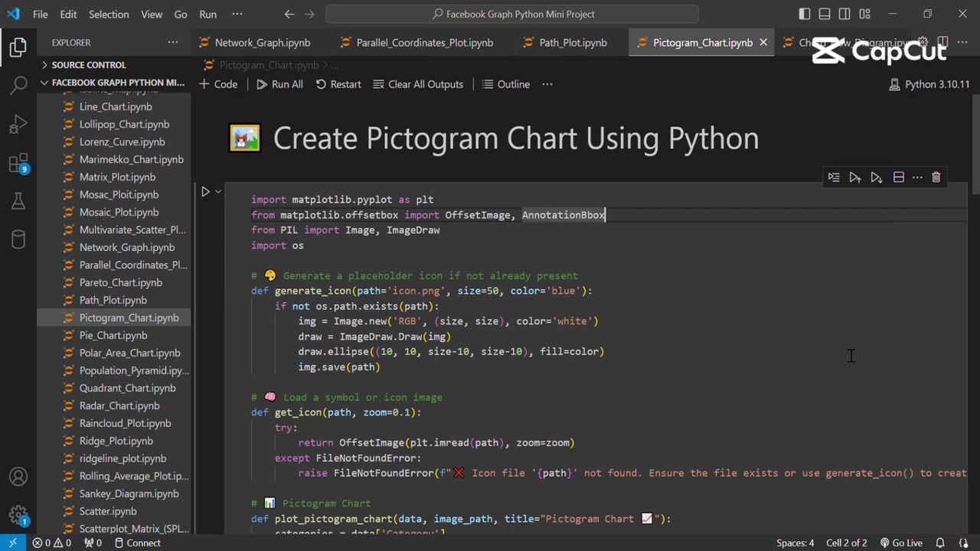Screen dimensions: 980x551
Task: Open Marimekko_Chart.ipynb in explorer
Action: click(x=131, y=159)
